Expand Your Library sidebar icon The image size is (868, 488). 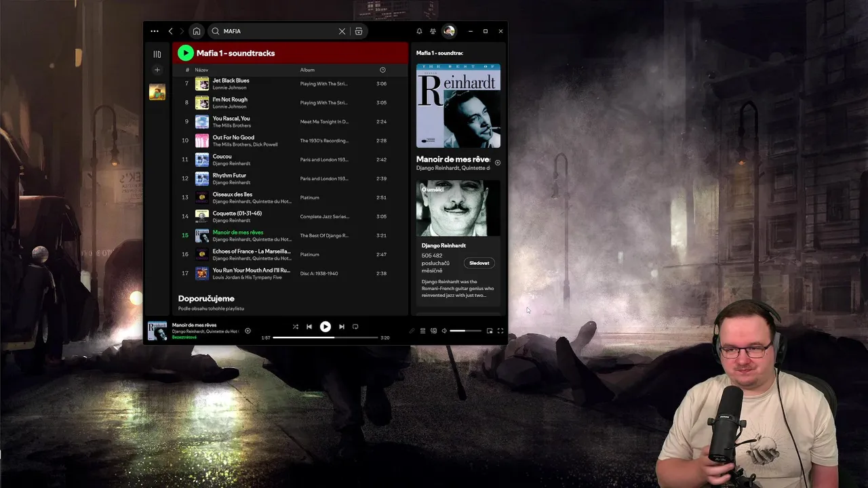point(157,54)
